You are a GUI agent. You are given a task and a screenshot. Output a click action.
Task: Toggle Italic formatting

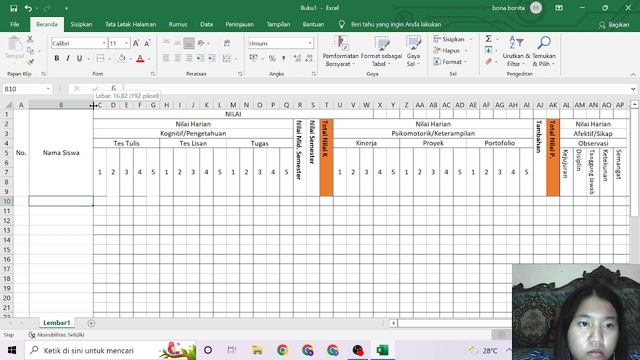[x=68, y=58]
